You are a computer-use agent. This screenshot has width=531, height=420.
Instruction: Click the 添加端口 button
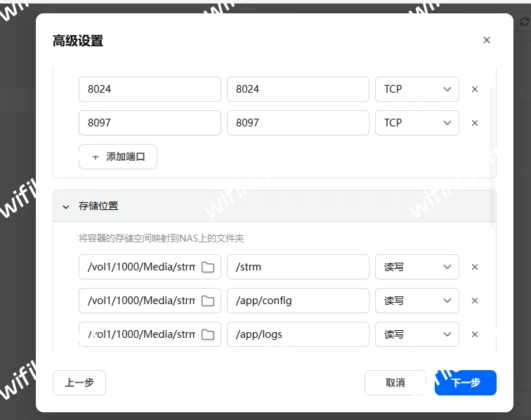pyautogui.click(x=118, y=157)
